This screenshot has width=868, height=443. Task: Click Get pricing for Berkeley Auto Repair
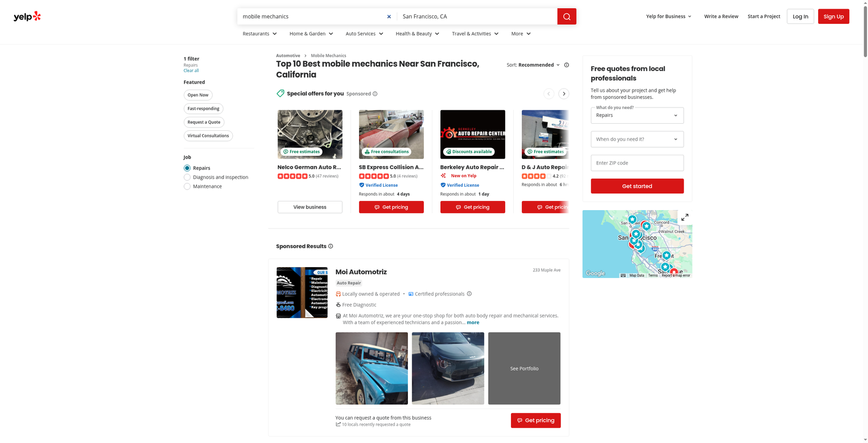click(x=473, y=207)
